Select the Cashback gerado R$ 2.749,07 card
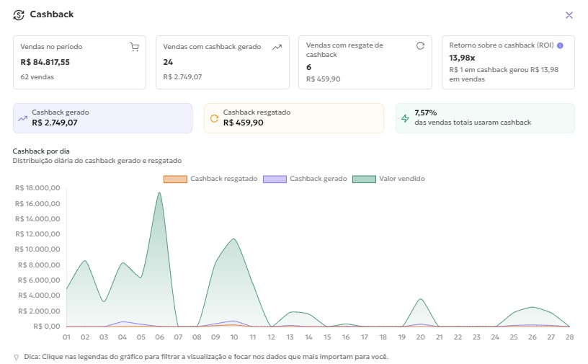588x364 pixels. pos(102,118)
